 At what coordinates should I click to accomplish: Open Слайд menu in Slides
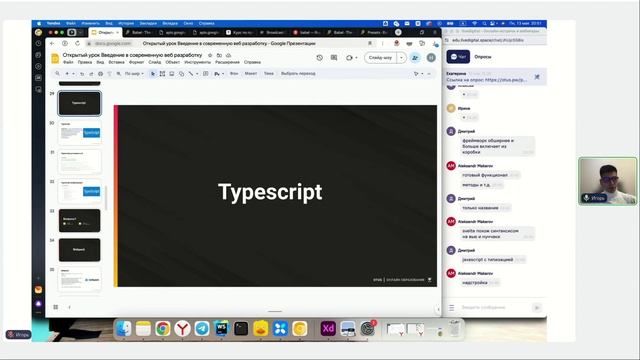point(155,62)
